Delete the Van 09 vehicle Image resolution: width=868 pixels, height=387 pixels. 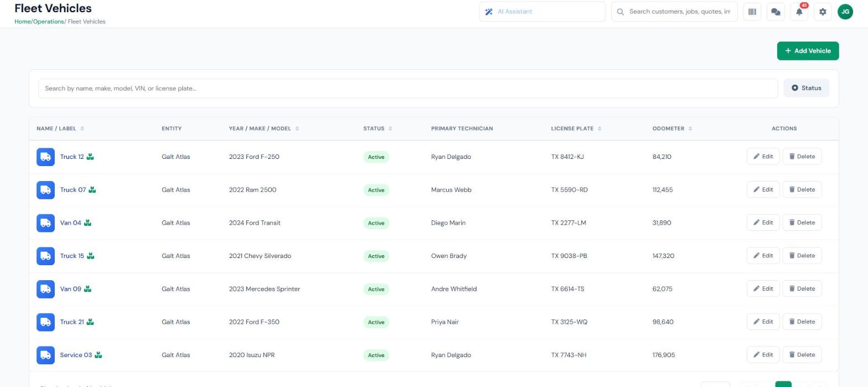802,288
